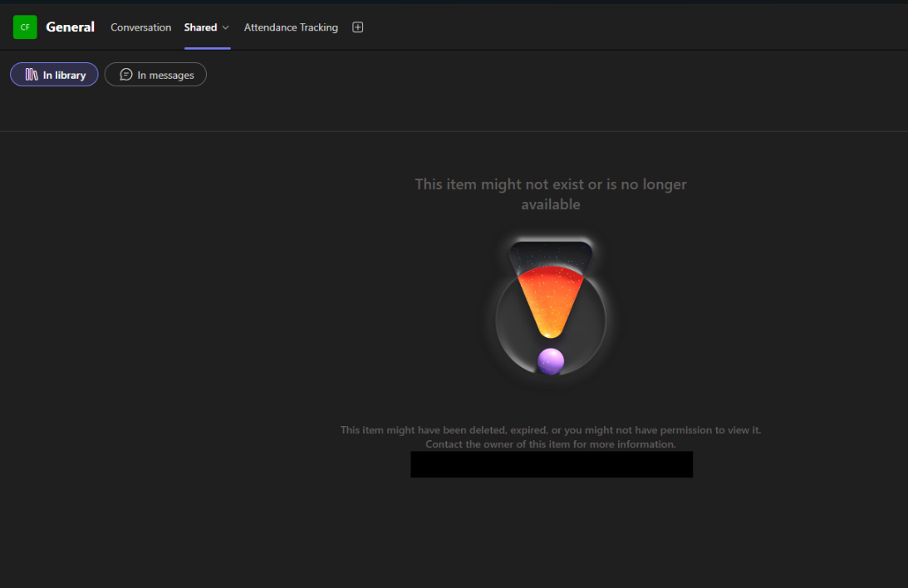Expand the chevron next to Shared

pyautogui.click(x=224, y=27)
